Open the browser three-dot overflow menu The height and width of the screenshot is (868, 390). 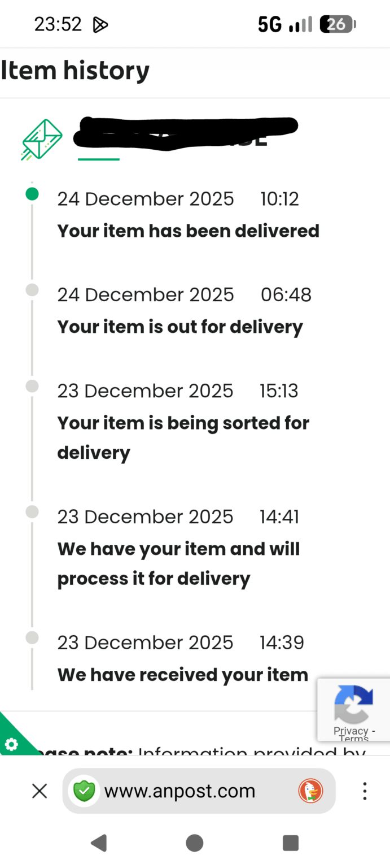(365, 791)
